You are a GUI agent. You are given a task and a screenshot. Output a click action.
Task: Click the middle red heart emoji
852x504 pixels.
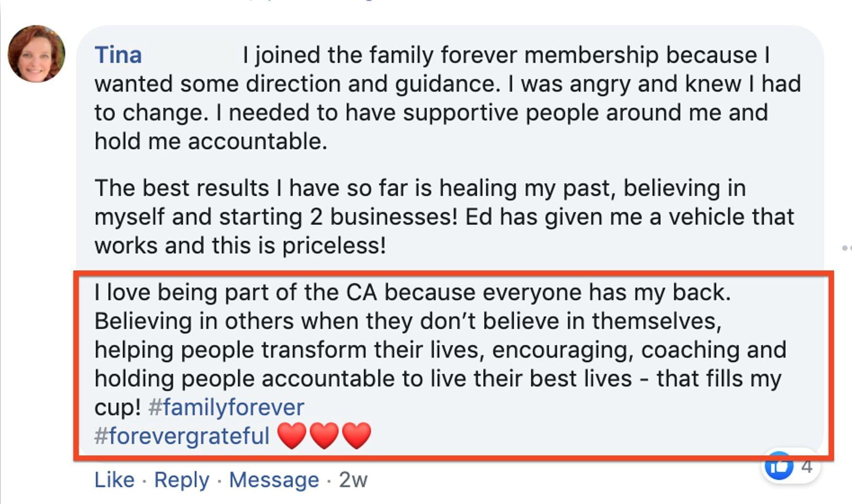pyautogui.click(x=324, y=435)
